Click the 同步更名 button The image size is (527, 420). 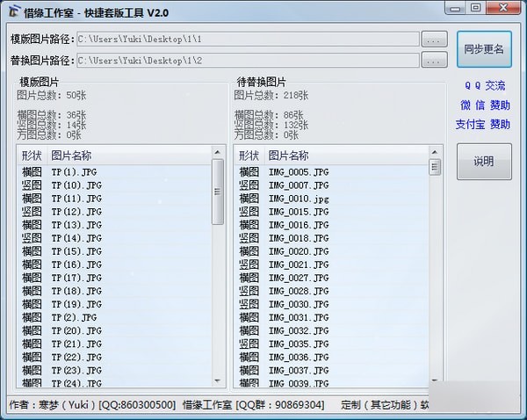click(484, 49)
